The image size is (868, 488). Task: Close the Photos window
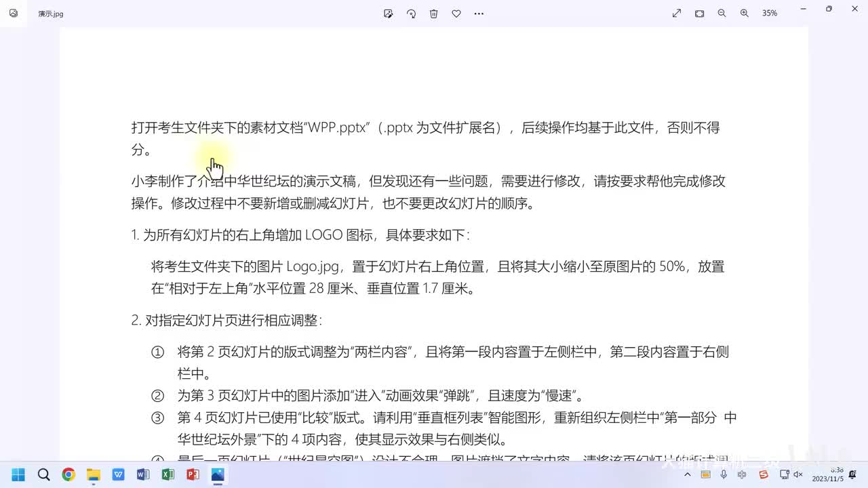click(853, 9)
